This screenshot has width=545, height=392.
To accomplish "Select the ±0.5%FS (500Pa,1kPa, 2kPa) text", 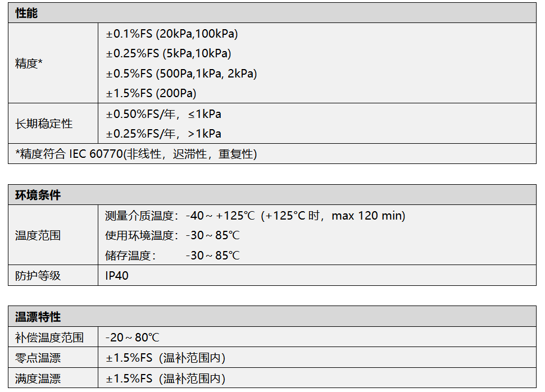I will 181,74.
